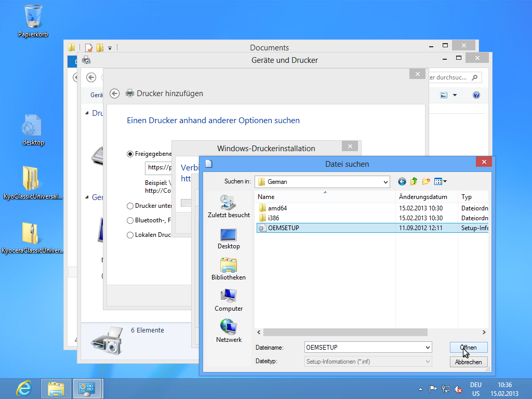Open the Papierkorb recycle bin icon
Image resolution: width=532 pixels, height=399 pixels.
(33, 21)
